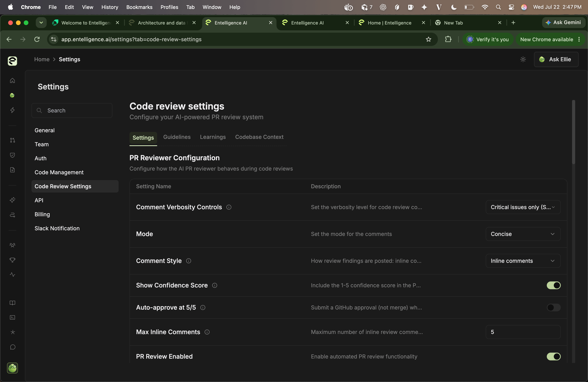Image resolution: width=588 pixels, height=382 pixels.
Task: Click the chat bubble sidebar icon
Action: 12,347
